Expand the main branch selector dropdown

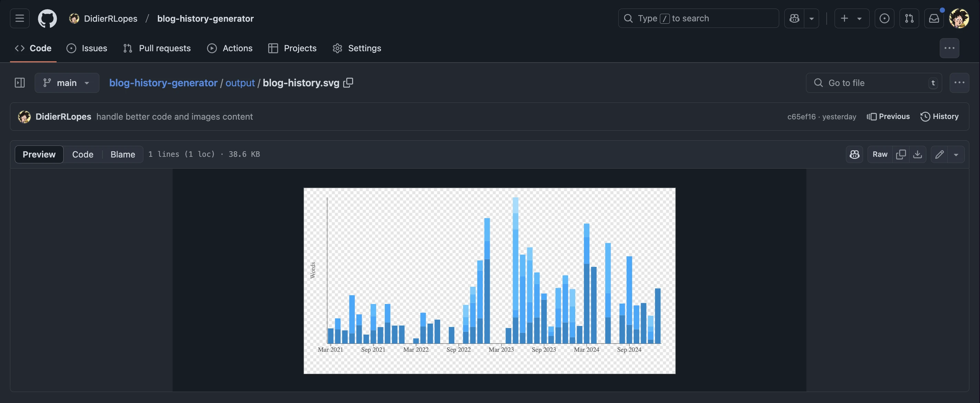(x=67, y=83)
